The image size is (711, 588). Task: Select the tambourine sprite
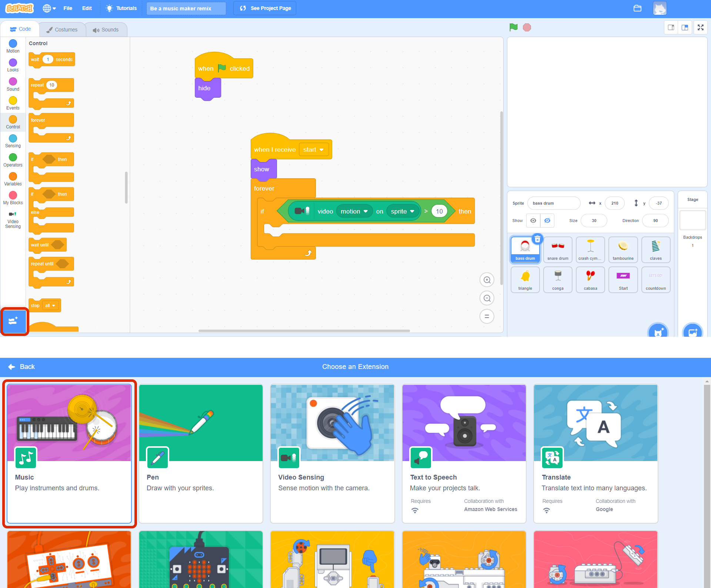click(623, 250)
